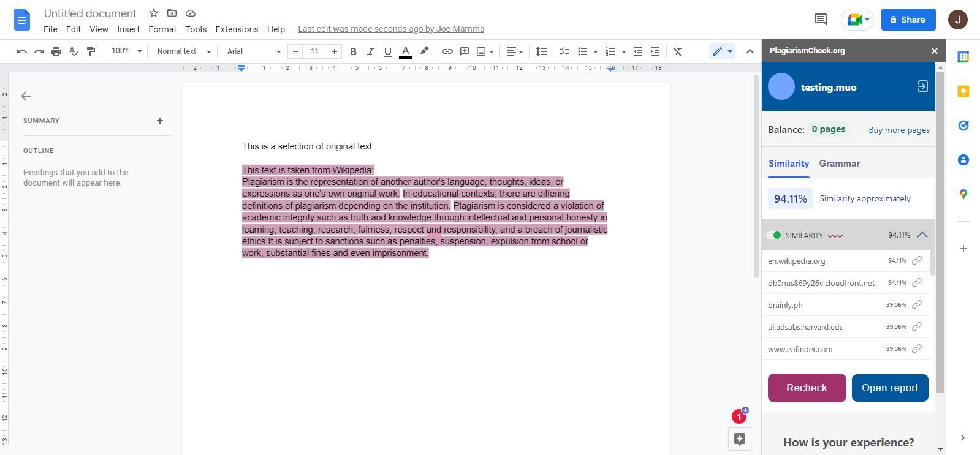Open the Google Meet call dropdown
980x455 pixels.
[856, 20]
